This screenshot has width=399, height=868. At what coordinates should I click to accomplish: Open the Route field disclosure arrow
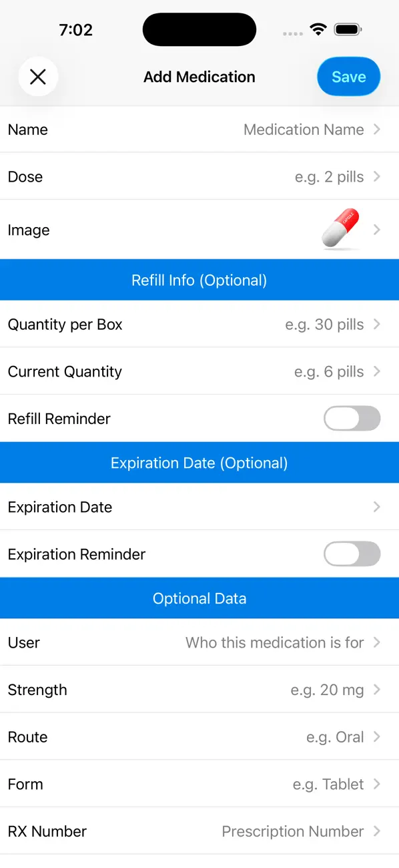[378, 737]
